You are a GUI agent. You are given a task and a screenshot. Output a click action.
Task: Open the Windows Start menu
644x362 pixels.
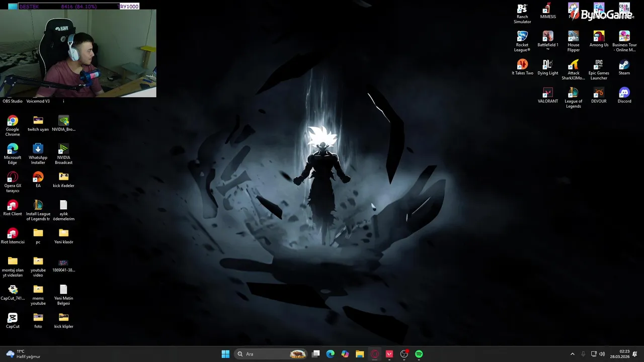[x=225, y=354]
